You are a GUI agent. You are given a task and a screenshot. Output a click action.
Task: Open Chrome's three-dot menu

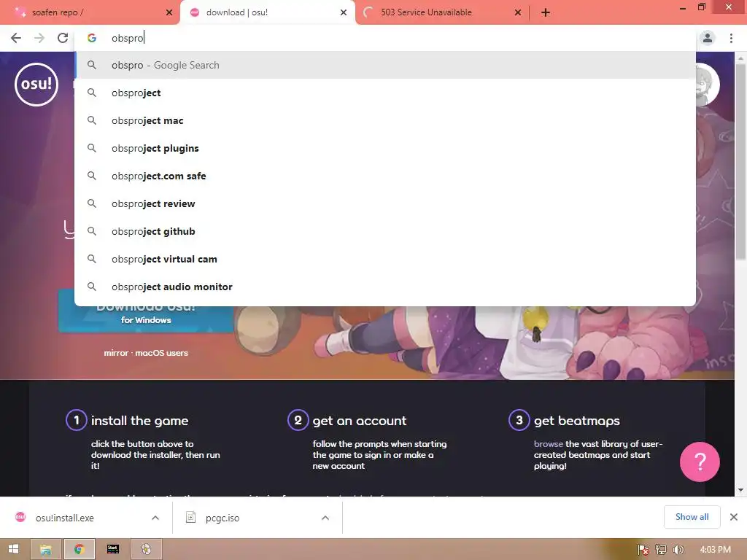[x=731, y=38]
